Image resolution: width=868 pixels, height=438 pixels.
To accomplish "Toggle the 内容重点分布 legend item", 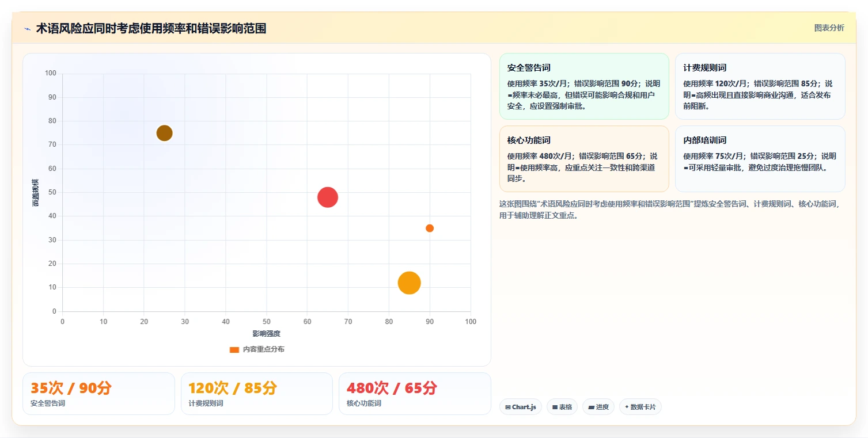I will pyautogui.click(x=256, y=349).
